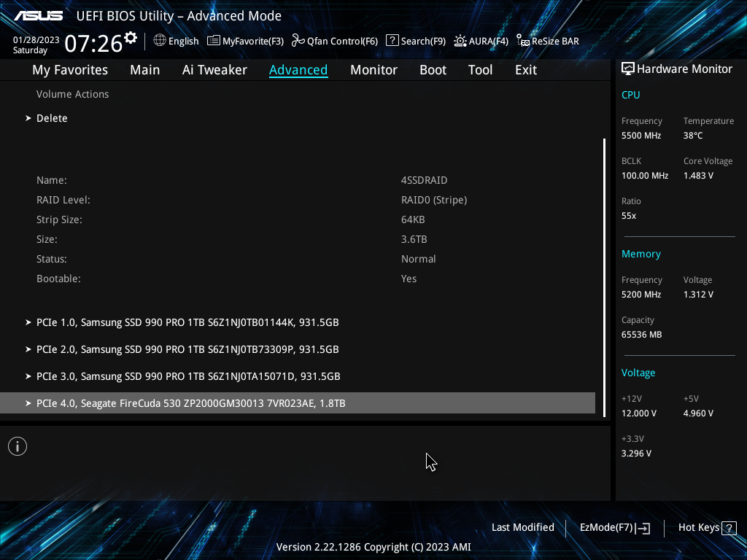Open the Boot tab
The height and width of the screenshot is (560, 747).
tap(433, 70)
